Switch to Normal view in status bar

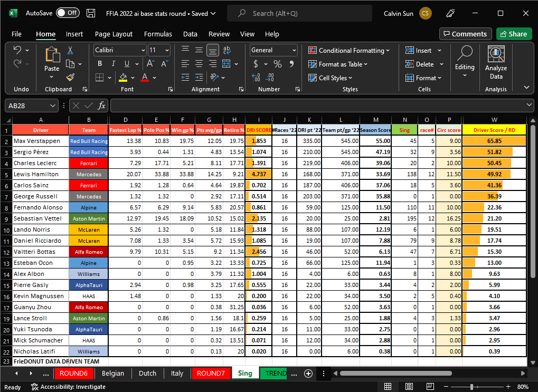click(388, 387)
